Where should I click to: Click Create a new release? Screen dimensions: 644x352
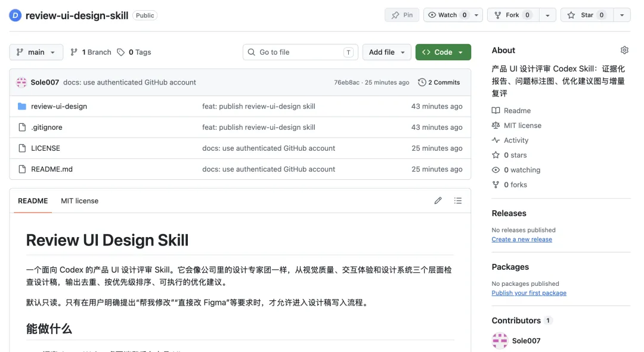pos(522,239)
